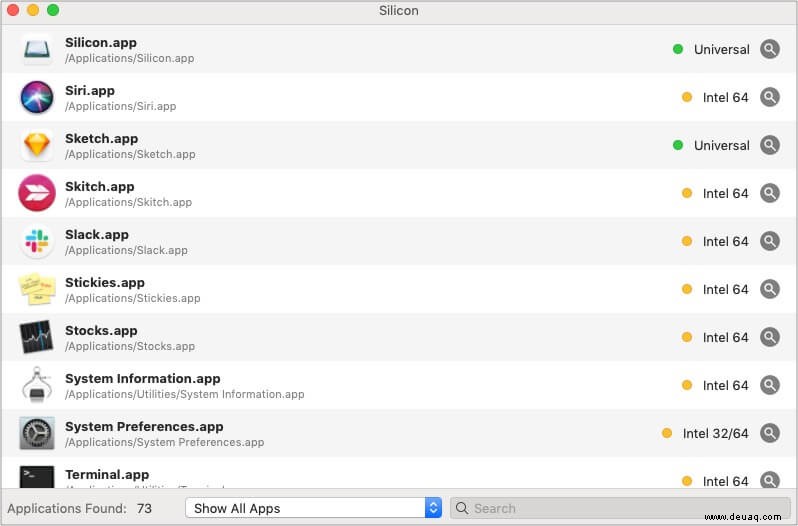
Task: Select the Silicon.app name text
Action: (x=101, y=43)
